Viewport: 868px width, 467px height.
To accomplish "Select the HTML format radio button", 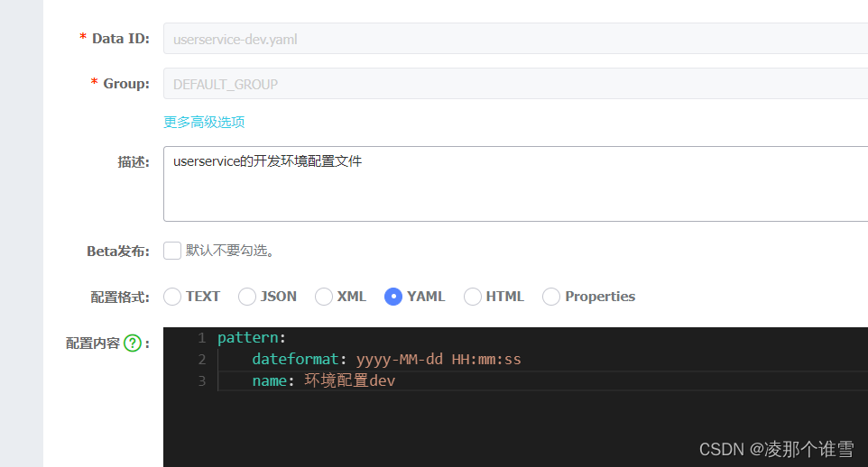I will (x=473, y=297).
